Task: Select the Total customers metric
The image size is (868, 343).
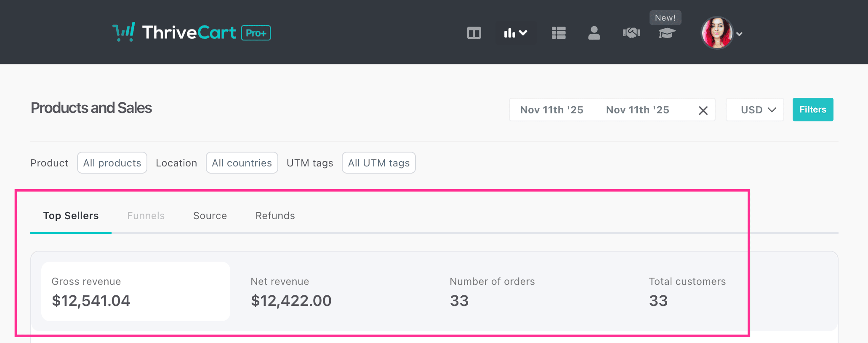Action: tap(687, 291)
